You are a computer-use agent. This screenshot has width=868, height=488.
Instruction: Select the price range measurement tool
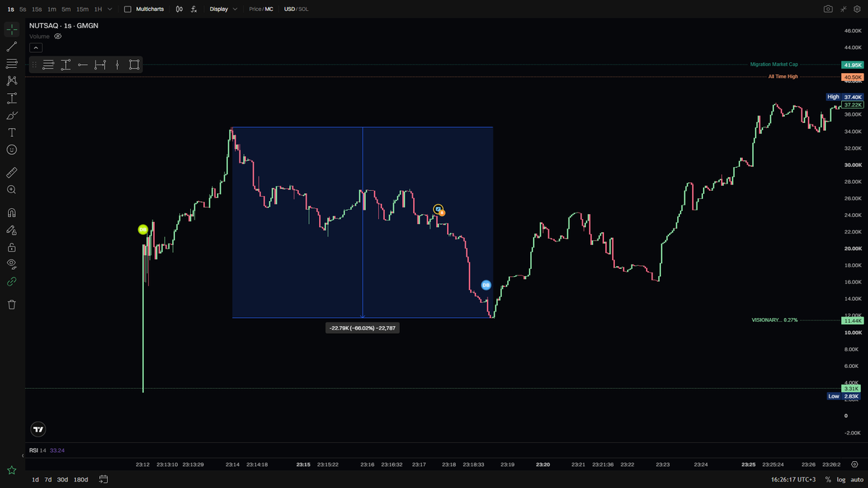click(12, 98)
